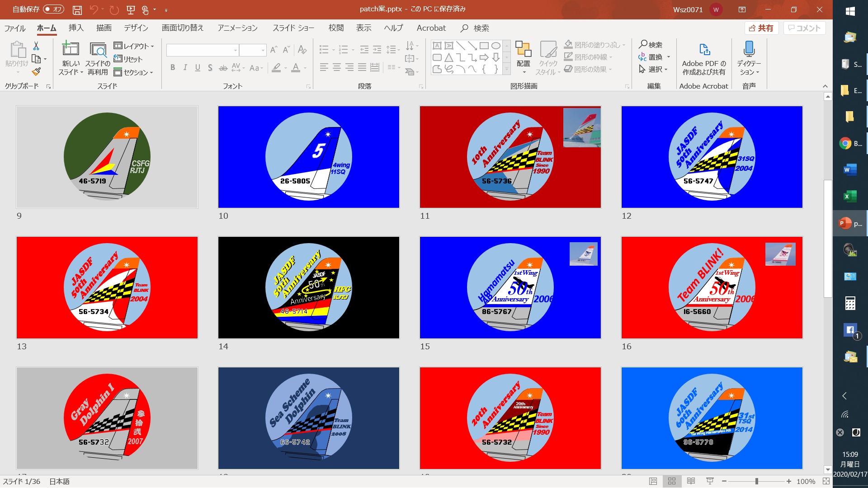Toggle Bold formatting
The width and height of the screenshot is (868, 488).
tap(173, 68)
